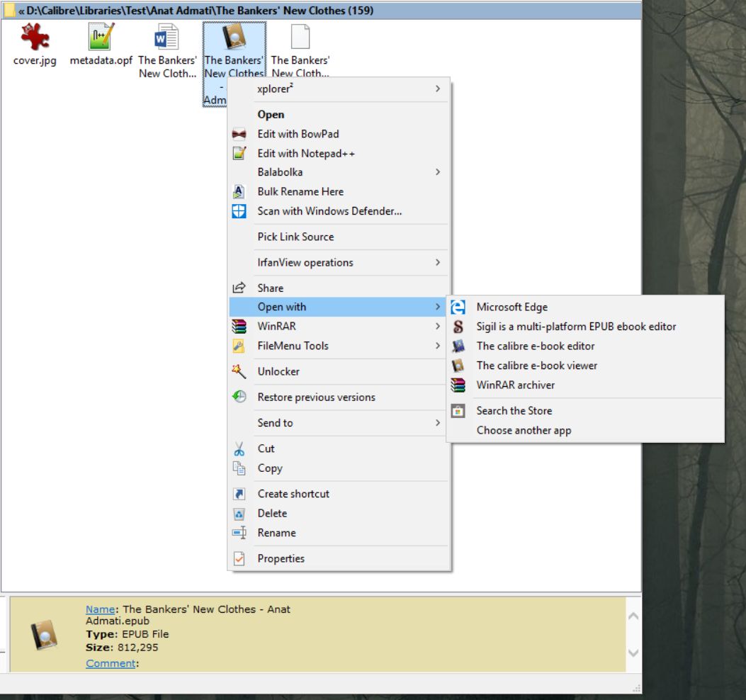This screenshot has height=700, width=746.
Task: Click the Restore previous versions clock icon
Action: (239, 396)
